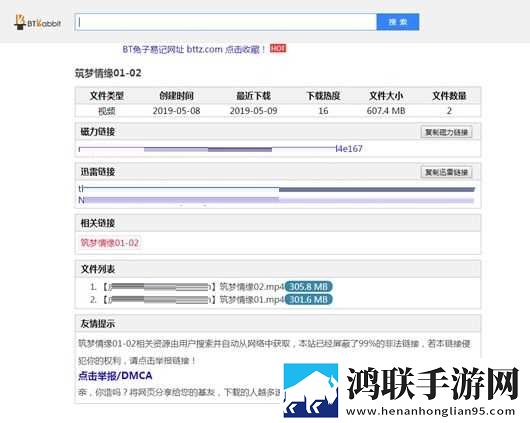Image resolution: width=530 pixels, height=423 pixels.
Task: Select the file entry 筑梦情缘01.mp4
Action: pyautogui.click(x=194, y=300)
